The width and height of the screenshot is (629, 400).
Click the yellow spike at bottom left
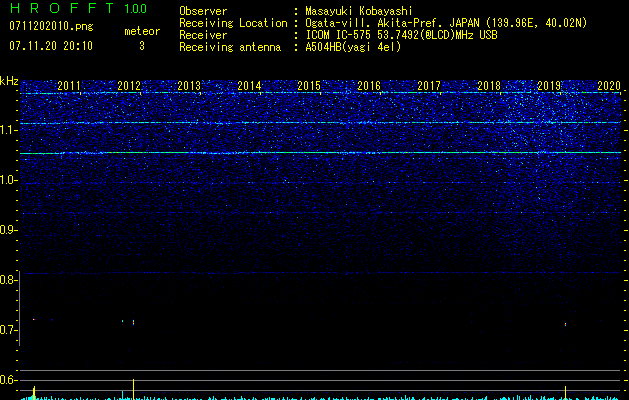(x=35, y=392)
